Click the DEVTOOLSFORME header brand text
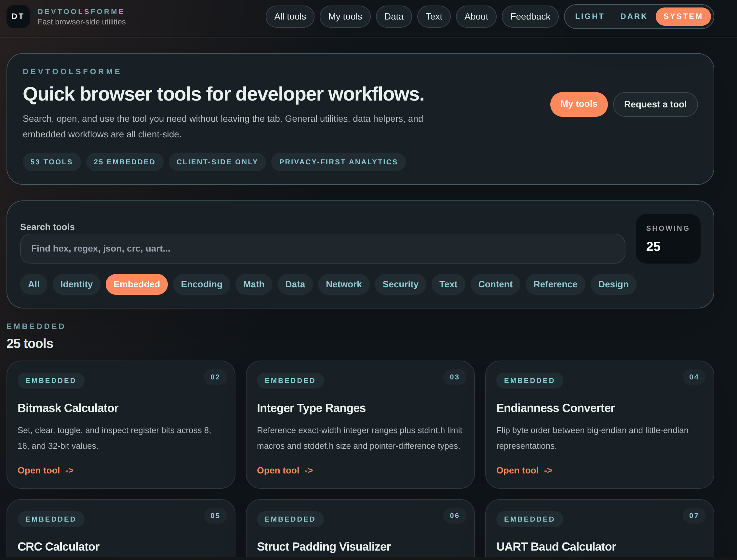This screenshot has width=737, height=560. [81, 12]
